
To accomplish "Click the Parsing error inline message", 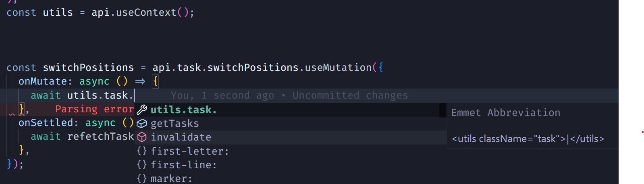I will tap(94, 109).
